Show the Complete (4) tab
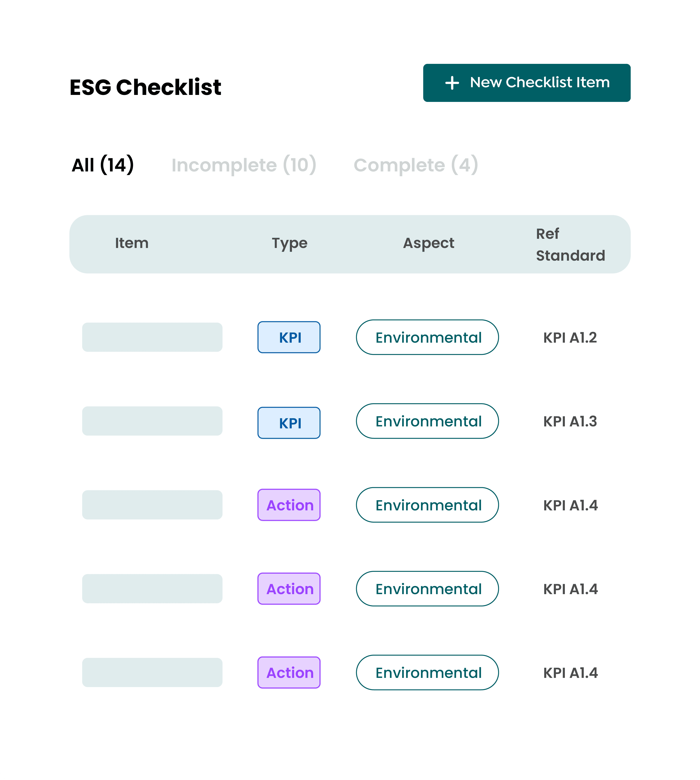 point(416,165)
